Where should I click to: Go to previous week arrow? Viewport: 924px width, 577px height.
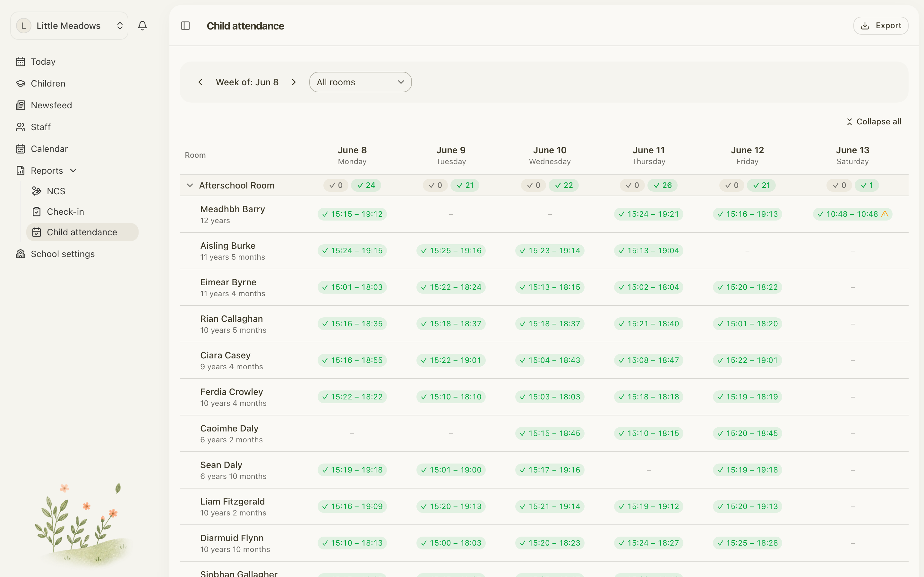pyautogui.click(x=200, y=82)
